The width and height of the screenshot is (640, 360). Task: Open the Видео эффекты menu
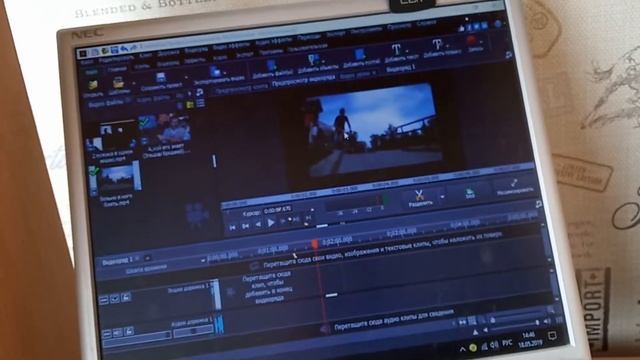(231, 46)
